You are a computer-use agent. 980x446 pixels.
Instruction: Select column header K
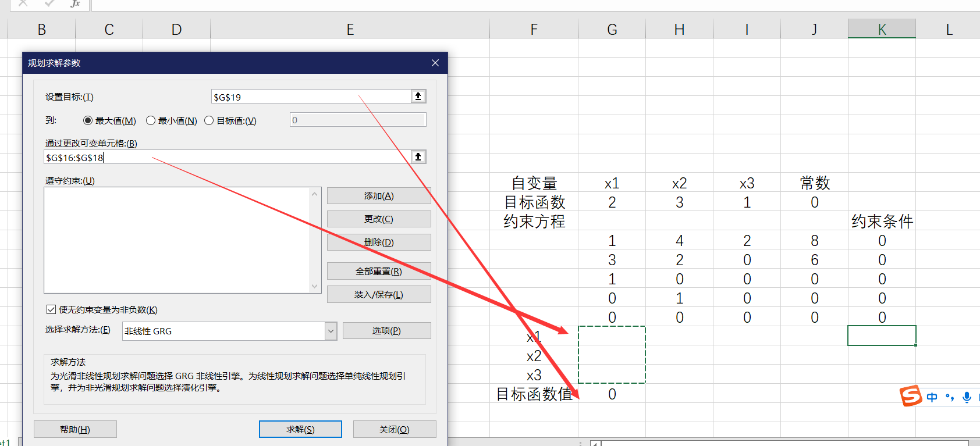tap(882, 29)
